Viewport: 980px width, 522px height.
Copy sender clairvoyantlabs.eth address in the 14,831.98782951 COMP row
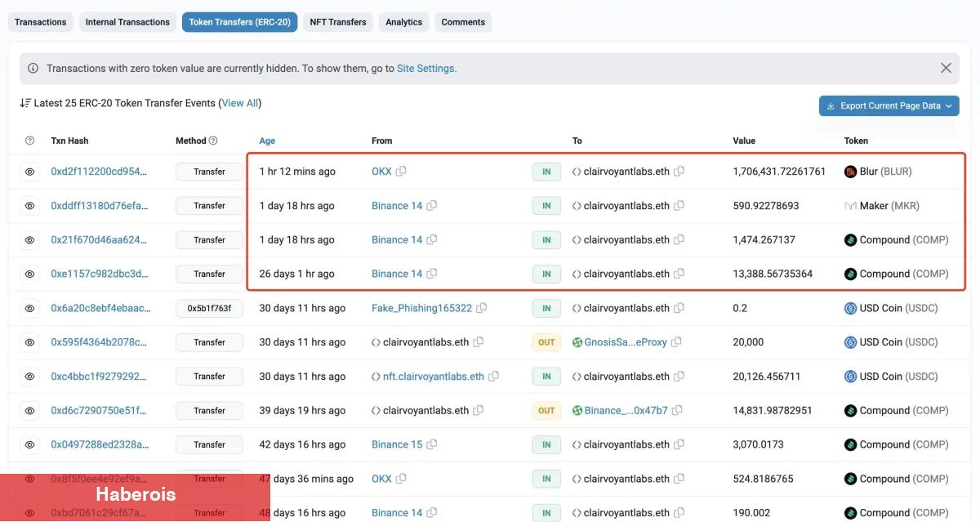pyautogui.click(x=479, y=411)
